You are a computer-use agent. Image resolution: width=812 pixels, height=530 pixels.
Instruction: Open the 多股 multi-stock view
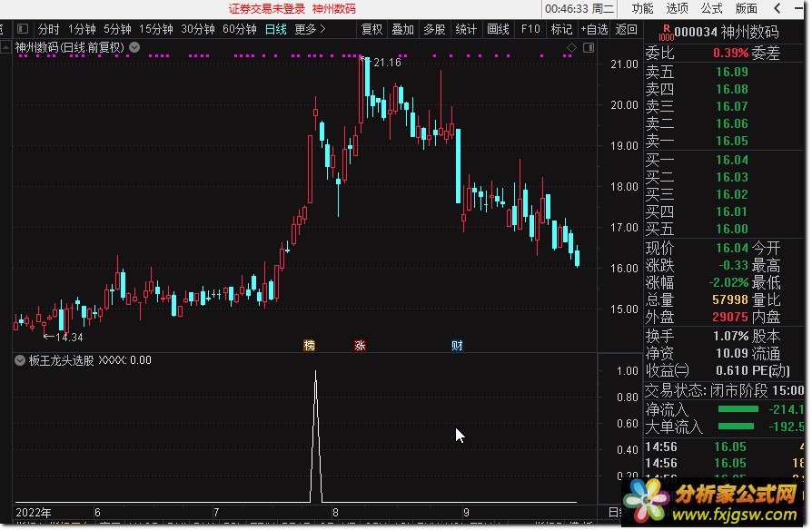coord(434,30)
